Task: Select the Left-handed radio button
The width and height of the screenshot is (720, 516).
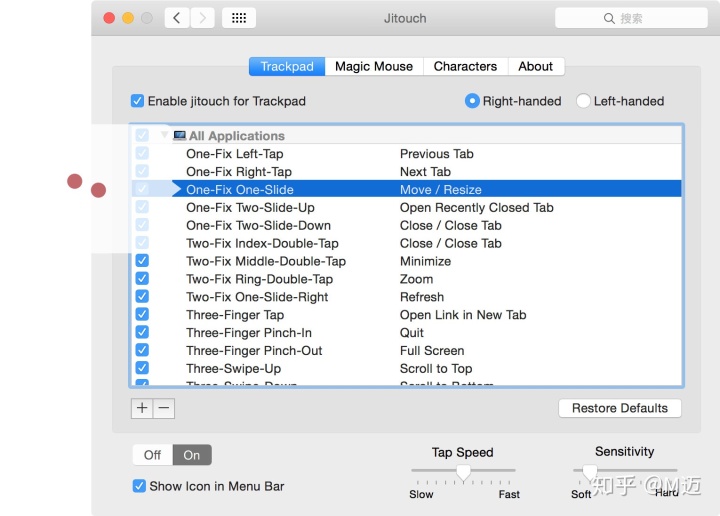Action: point(583,101)
